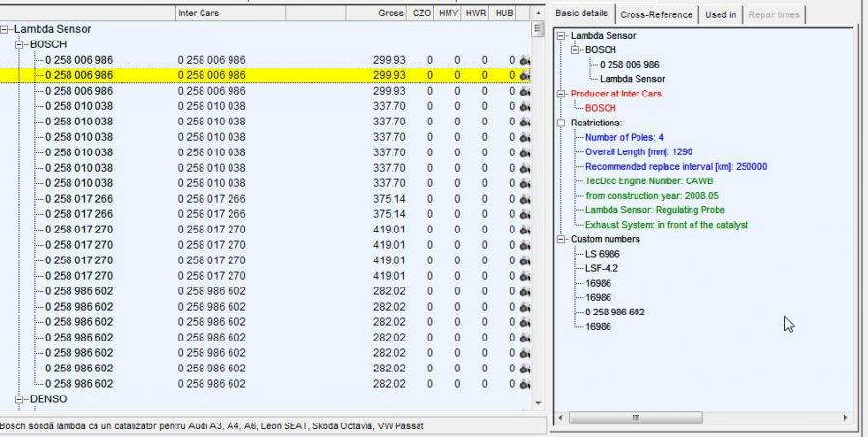Expand the DENSO manufacturer node
This screenshot has height=437, width=868.
[x=21, y=399]
